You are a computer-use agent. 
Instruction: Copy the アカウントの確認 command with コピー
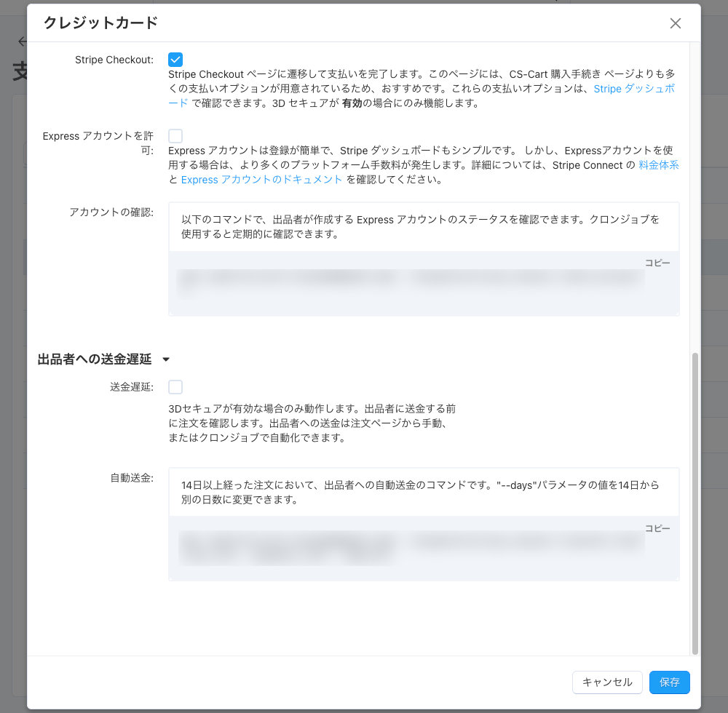click(x=657, y=263)
